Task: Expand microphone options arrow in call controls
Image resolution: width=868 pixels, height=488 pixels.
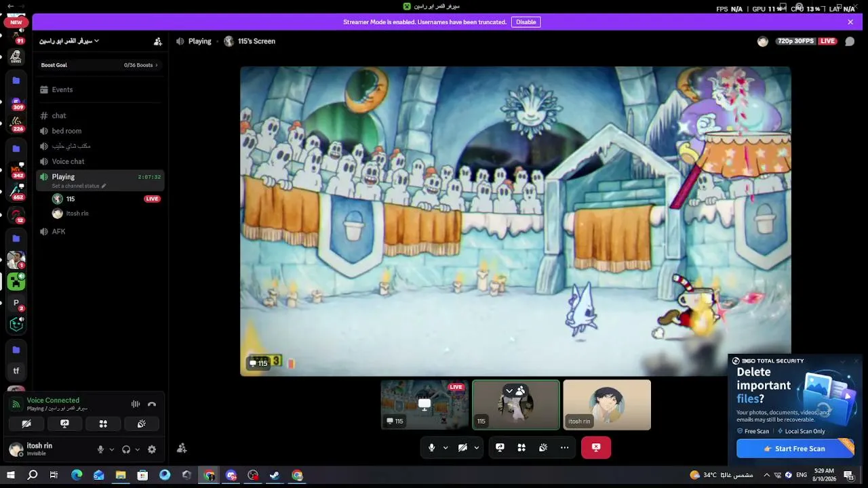Action: coord(446,447)
